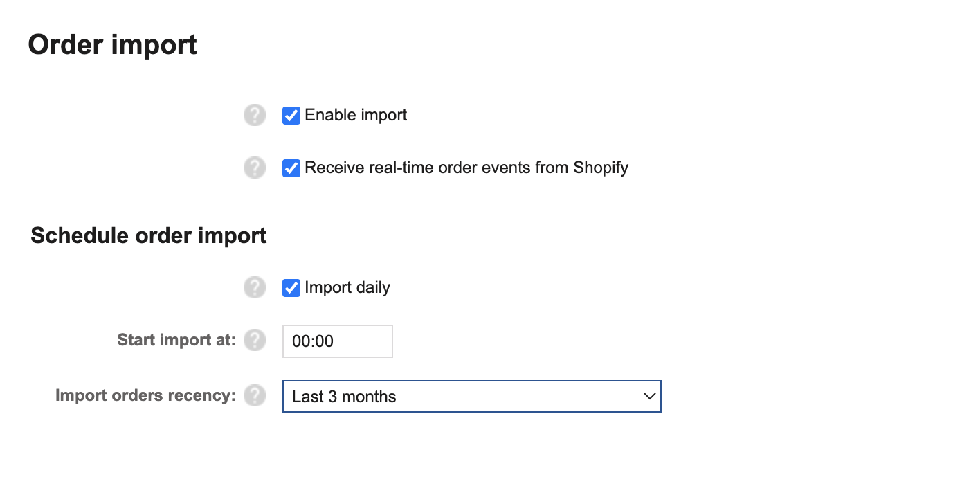Focus the Start import at time field
Image resolution: width=980 pixels, height=486 pixels.
pyautogui.click(x=338, y=341)
